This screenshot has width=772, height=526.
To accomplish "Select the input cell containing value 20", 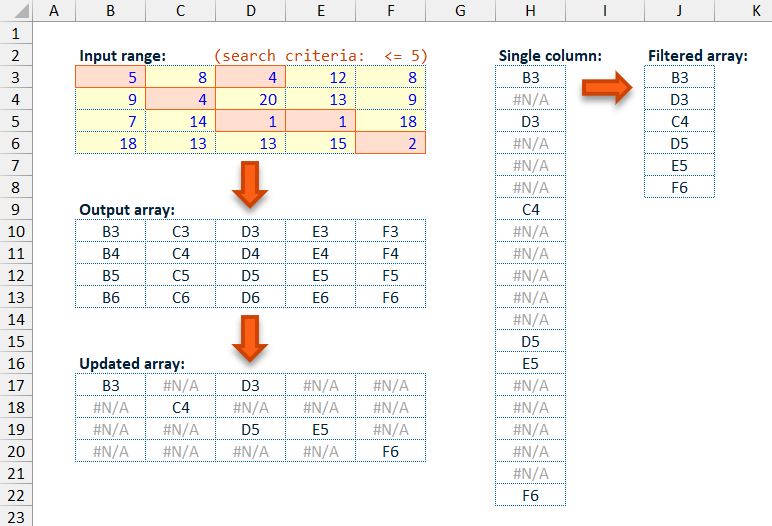I will tap(250, 99).
